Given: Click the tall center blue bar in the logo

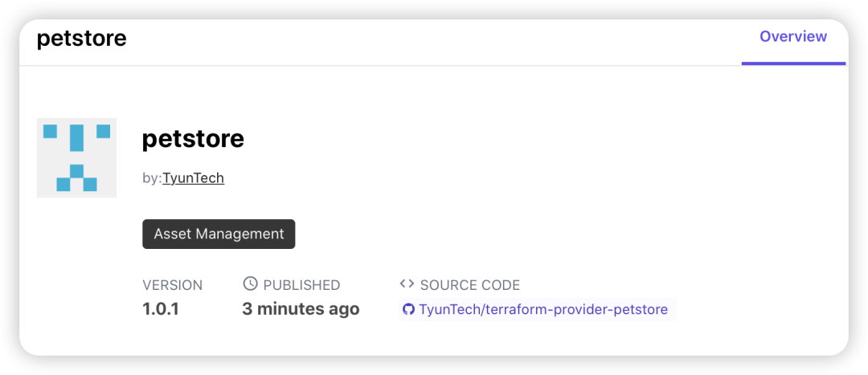Looking at the screenshot, I should pos(76,137).
